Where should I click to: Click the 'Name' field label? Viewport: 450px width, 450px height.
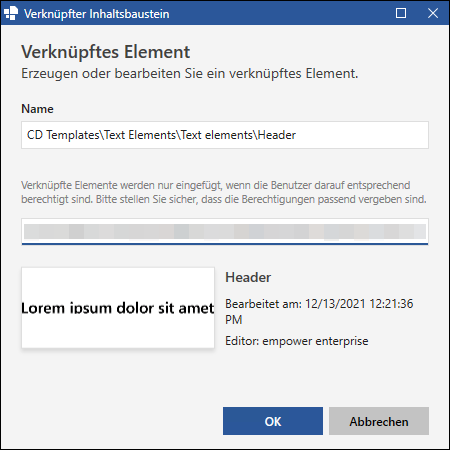coord(37,109)
